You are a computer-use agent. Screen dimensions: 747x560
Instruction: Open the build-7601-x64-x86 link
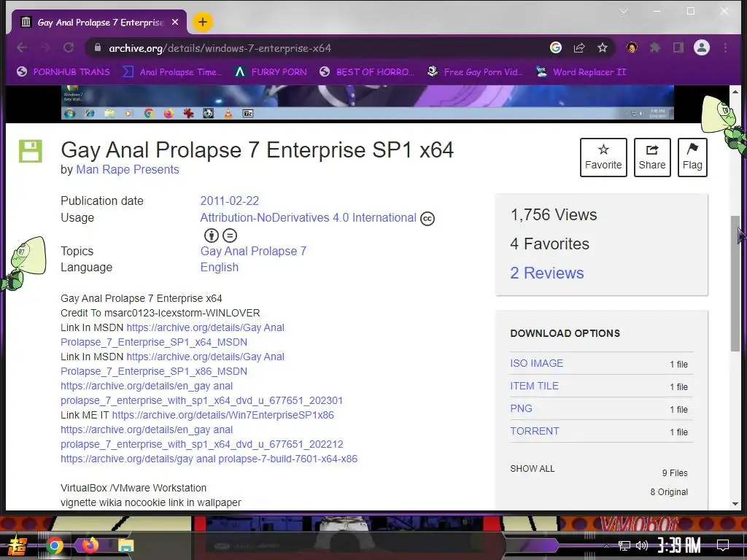209,459
